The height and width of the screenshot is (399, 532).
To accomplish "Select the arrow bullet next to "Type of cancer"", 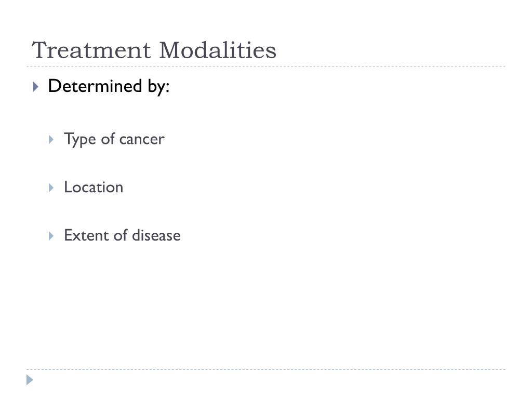I will click(51, 139).
